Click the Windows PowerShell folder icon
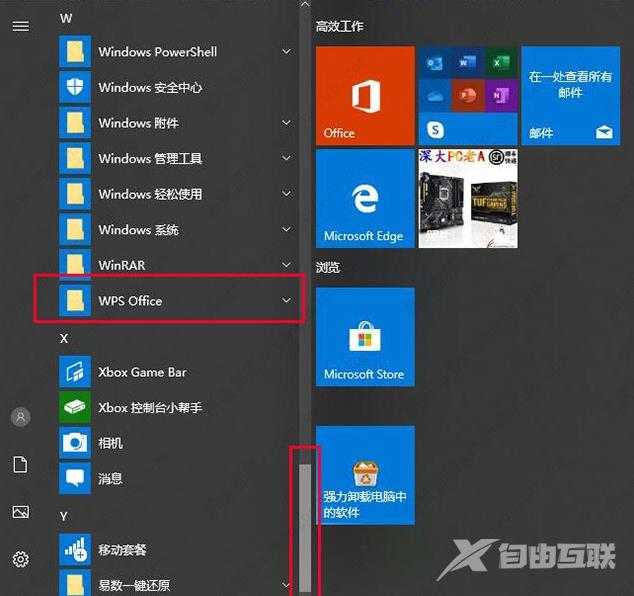 click(x=75, y=52)
